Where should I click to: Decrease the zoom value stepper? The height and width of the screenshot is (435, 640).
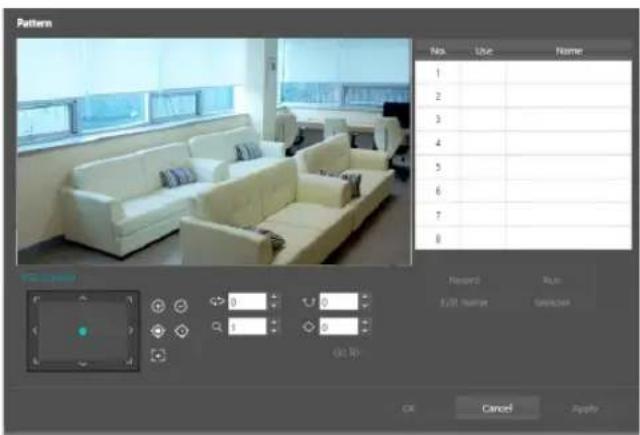(x=273, y=331)
